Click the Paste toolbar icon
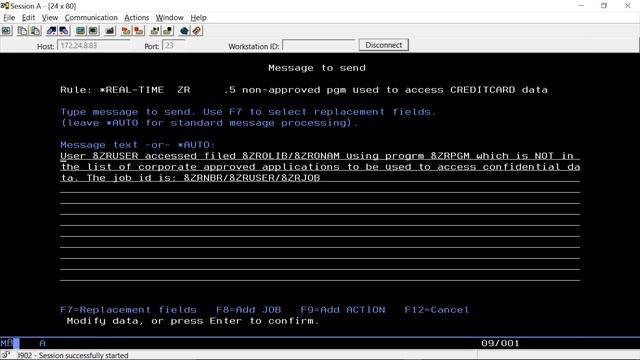The height and width of the screenshot is (360, 640). (36, 31)
